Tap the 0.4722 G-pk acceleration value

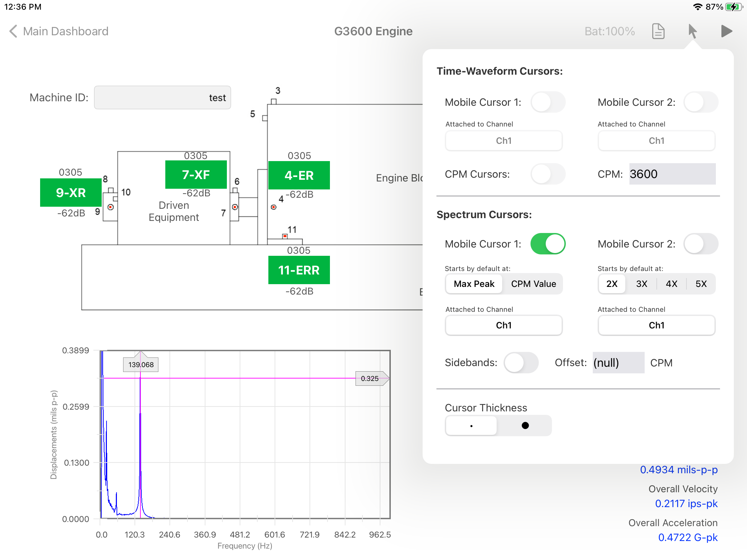688,538
